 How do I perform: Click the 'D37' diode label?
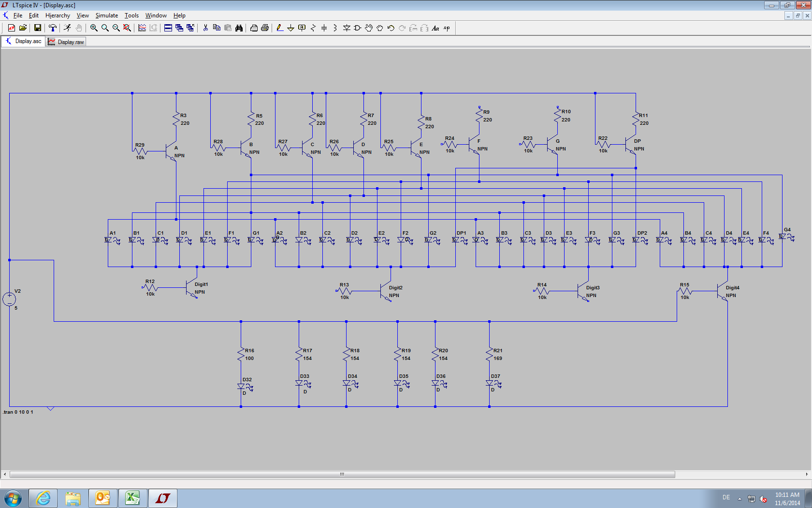[495, 376]
